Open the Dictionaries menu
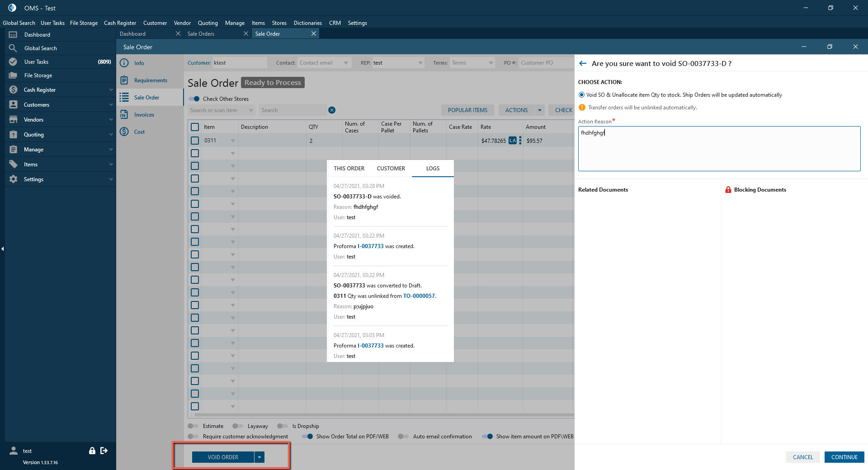Viewport: 868px width, 470px height. [x=308, y=23]
